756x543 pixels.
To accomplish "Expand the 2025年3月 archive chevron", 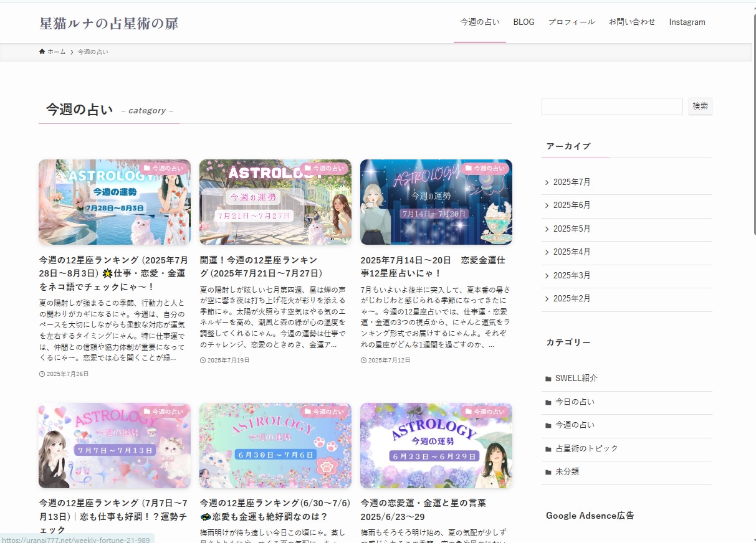I will click(x=547, y=276).
